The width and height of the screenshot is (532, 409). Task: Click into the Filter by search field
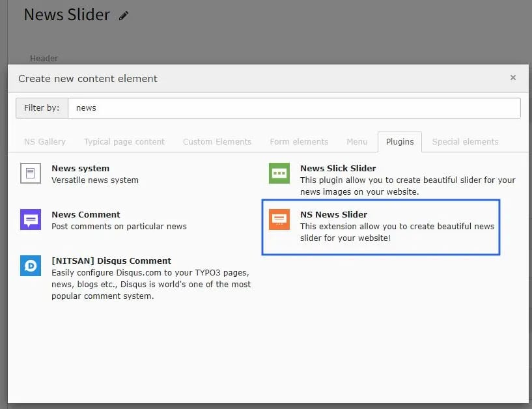[294, 108]
